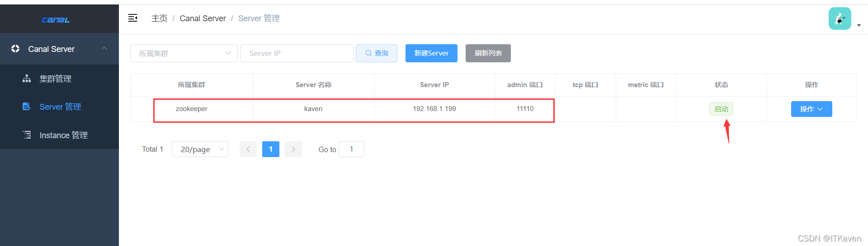Open Instance 管理 in the sidebar
The height and width of the screenshot is (246, 868).
pyautogui.click(x=59, y=135)
